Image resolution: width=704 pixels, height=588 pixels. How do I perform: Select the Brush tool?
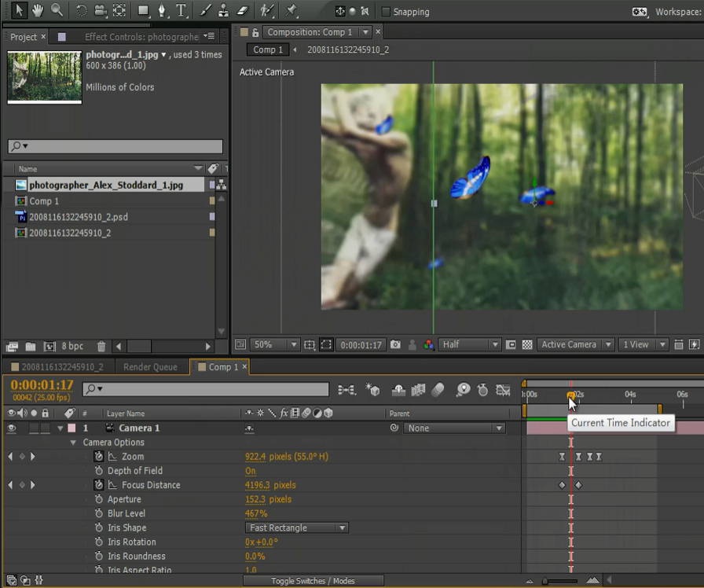click(x=205, y=10)
